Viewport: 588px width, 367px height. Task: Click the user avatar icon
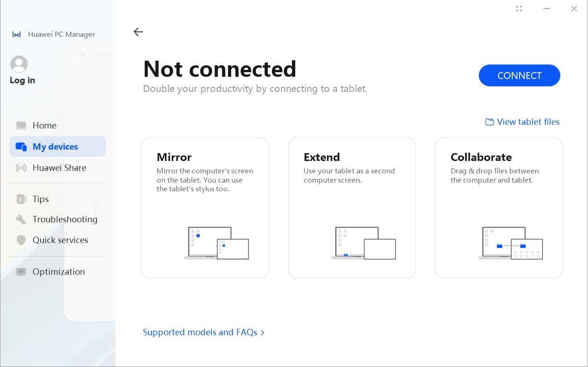click(19, 64)
